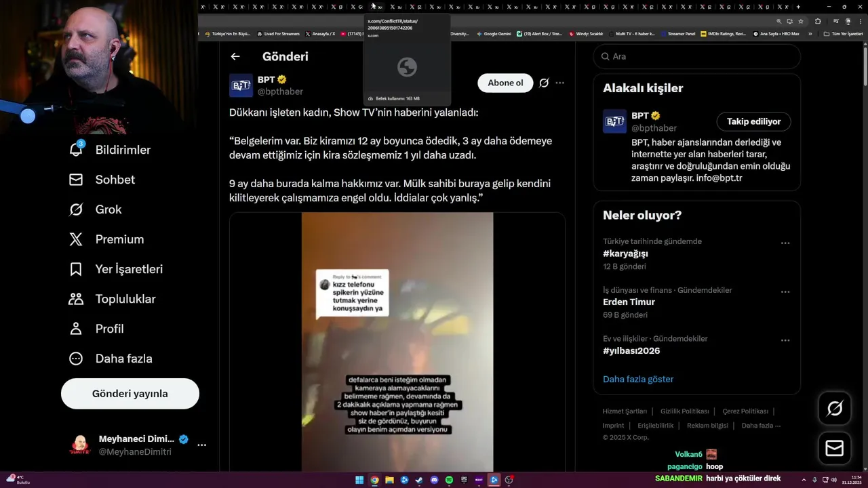868x488 pixels.
Task: Click Meyhaneci Dimitri profile avatar
Action: point(80,445)
